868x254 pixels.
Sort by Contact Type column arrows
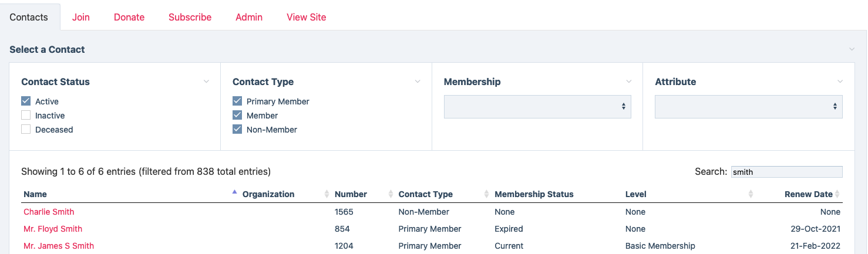tap(486, 194)
